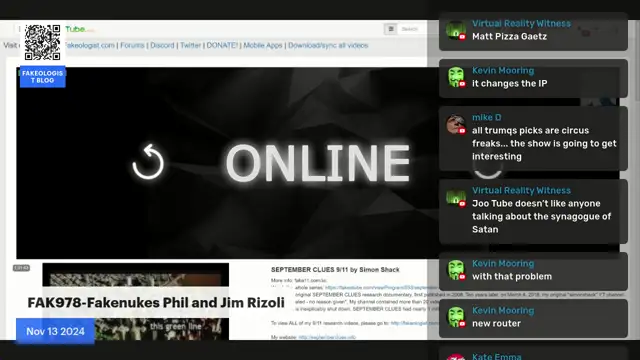Click mike D avatar in chat

tap(456, 124)
